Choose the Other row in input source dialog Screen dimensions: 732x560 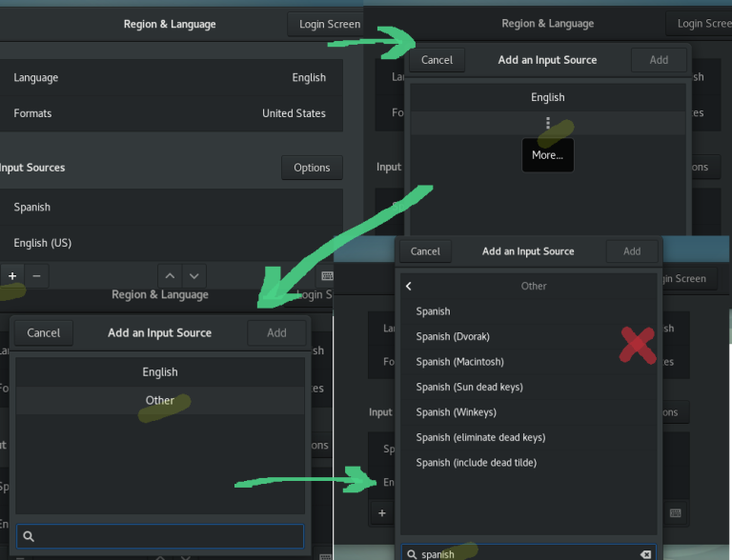pyautogui.click(x=160, y=400)
